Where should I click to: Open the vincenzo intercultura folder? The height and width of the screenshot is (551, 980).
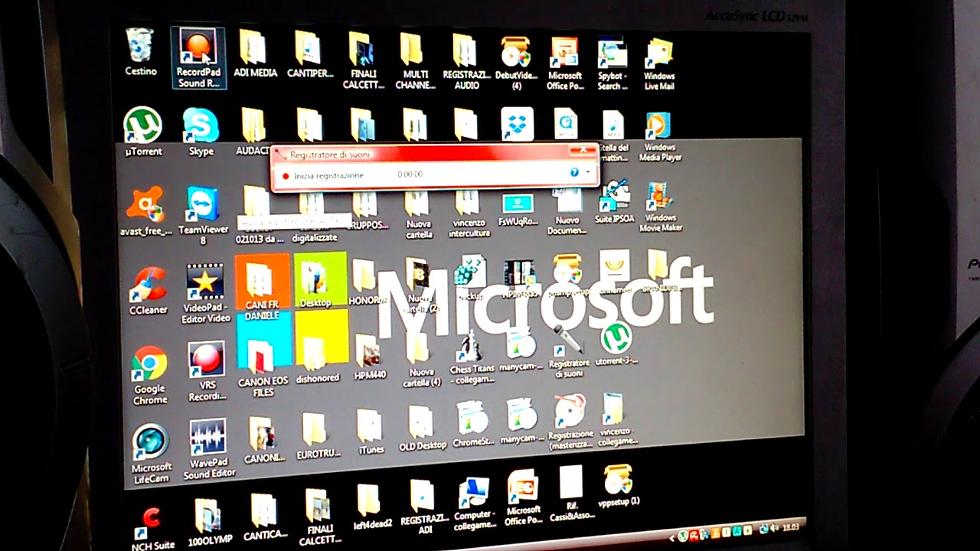click(470, 212)
